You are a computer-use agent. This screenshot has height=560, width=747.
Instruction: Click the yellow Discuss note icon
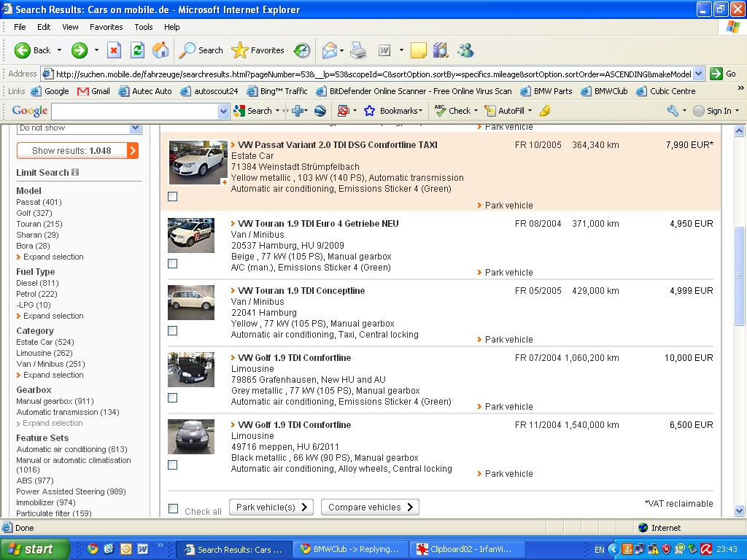418,50
